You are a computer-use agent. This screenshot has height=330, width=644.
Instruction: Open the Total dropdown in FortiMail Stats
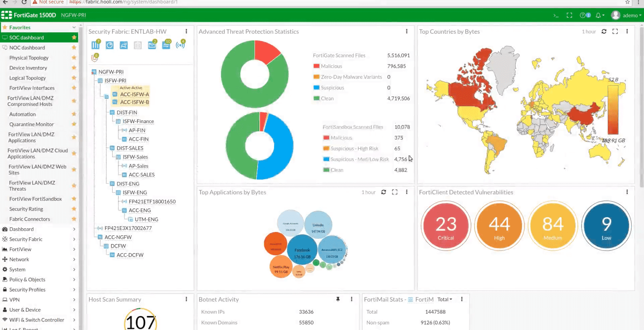445,299
